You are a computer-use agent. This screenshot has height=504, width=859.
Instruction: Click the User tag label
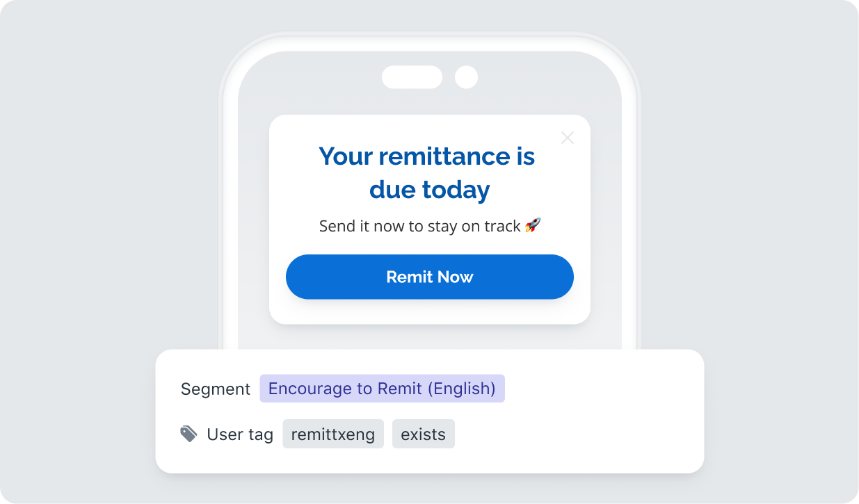[x=240, y=434]
